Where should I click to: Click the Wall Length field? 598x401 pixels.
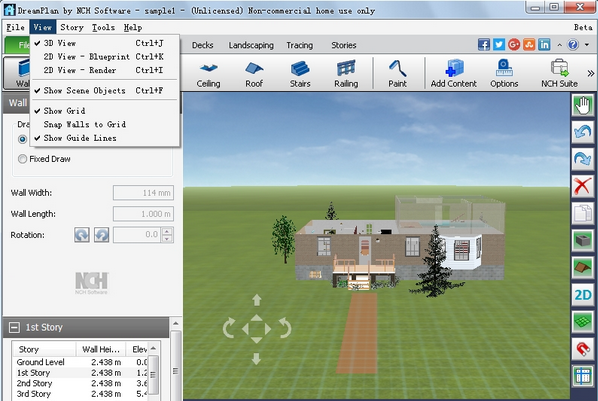pyautogui.click(x=143, y=214)
